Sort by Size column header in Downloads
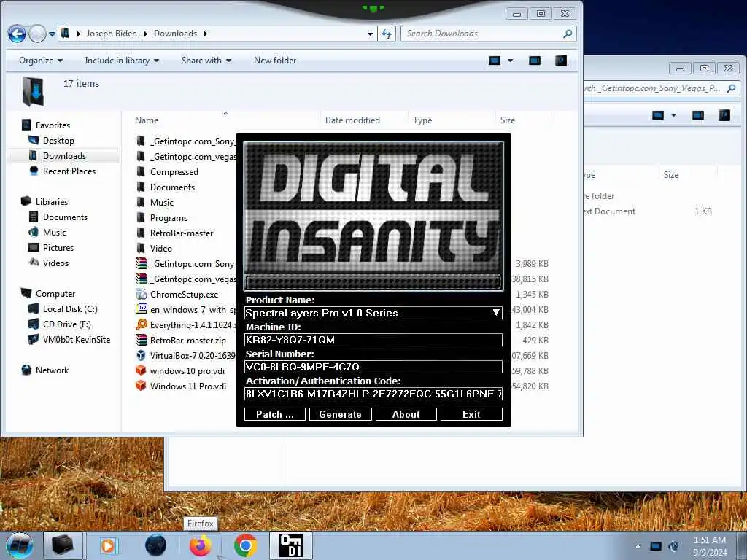 (x=508, y=120)
